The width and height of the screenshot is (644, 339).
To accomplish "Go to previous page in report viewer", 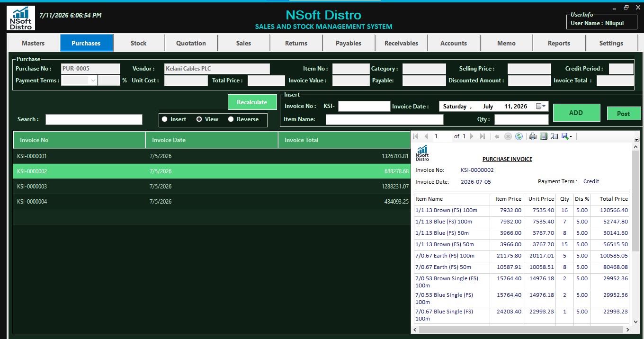I will pyautogui.click(x=426, y=136).
